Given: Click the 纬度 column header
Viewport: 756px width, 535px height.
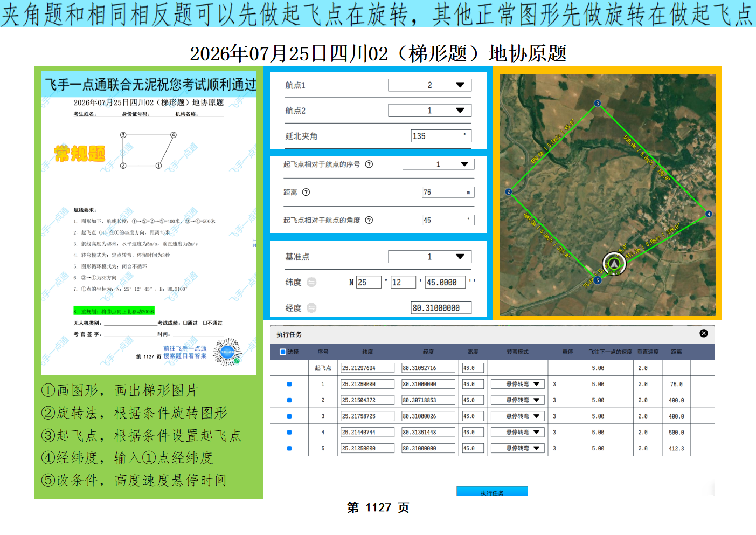Looking at the screenshot, I should [367, 352].
